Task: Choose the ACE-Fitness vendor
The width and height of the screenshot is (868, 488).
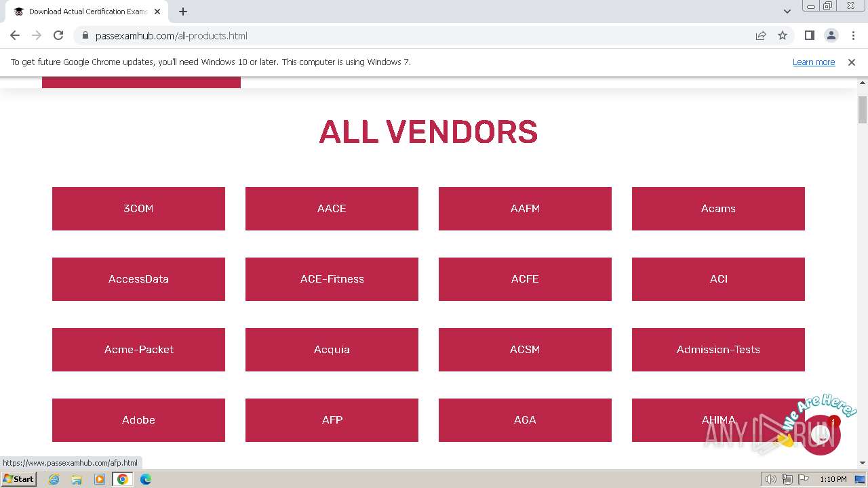Action: pyautogui.click(x=332, y=279)
